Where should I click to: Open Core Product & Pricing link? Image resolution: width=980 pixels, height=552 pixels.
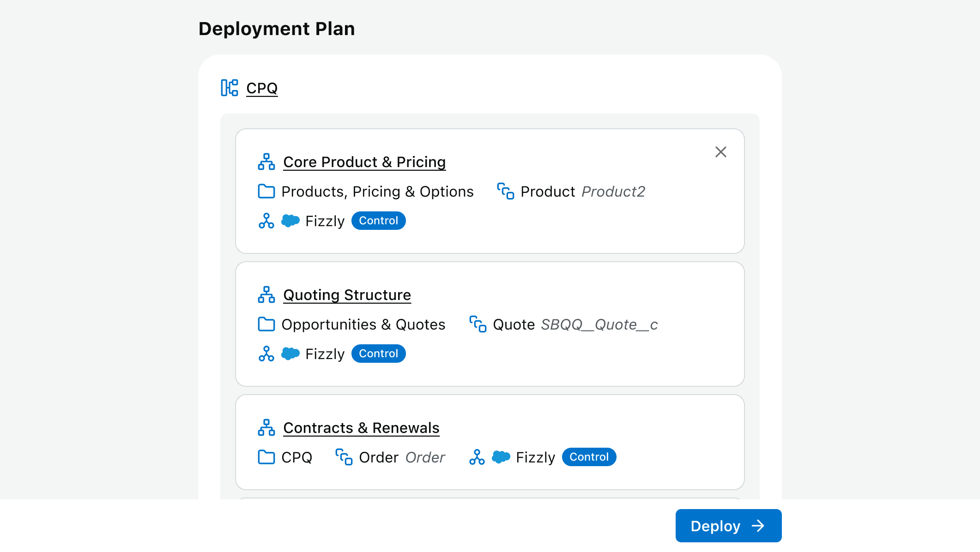[x=364, y=162]
